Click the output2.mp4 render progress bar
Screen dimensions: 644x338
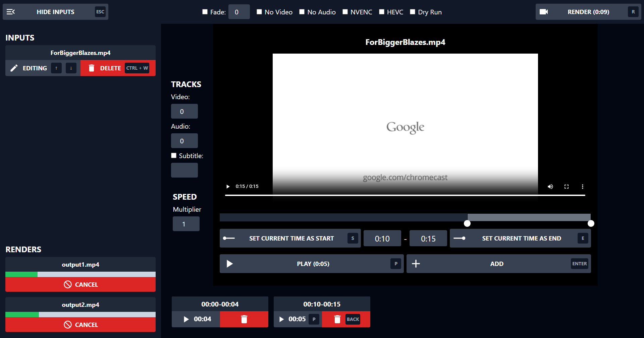pos(80,315)
